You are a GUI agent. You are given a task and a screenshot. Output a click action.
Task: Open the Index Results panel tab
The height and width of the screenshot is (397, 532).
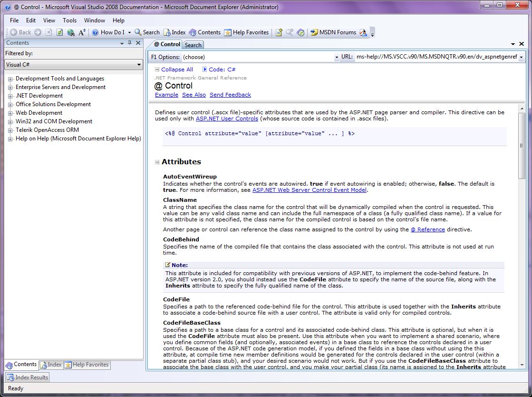click(x=28, y=377)
